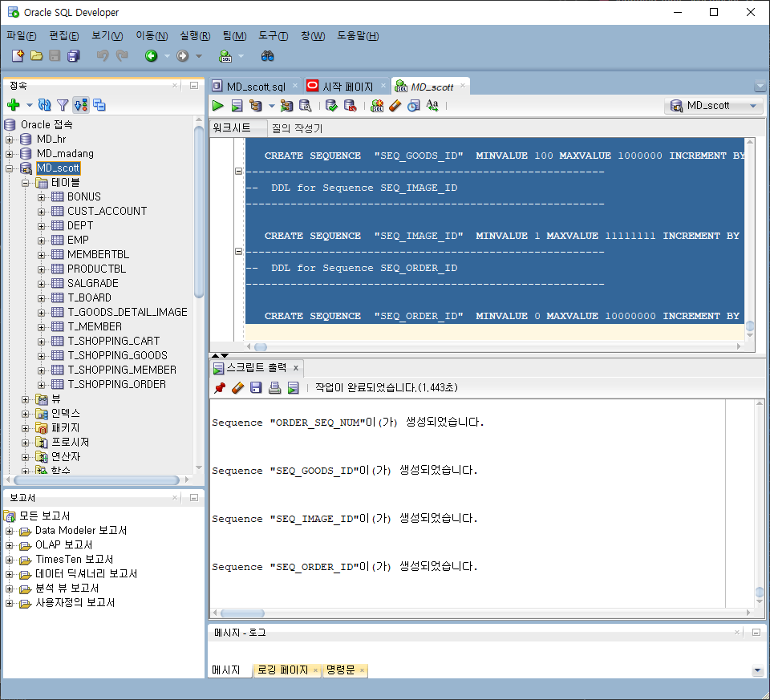Click the script output horizontal scrollbar thumb

pos(242,613)
